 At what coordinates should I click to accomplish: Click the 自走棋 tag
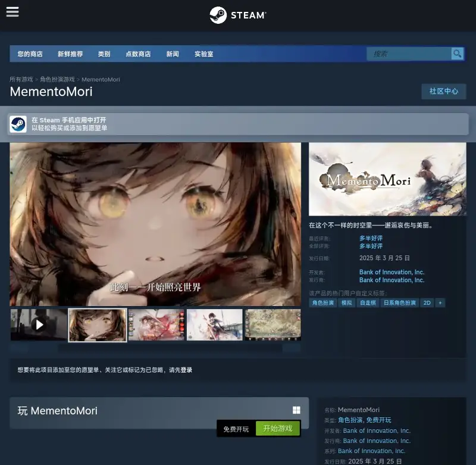point(368,303)
